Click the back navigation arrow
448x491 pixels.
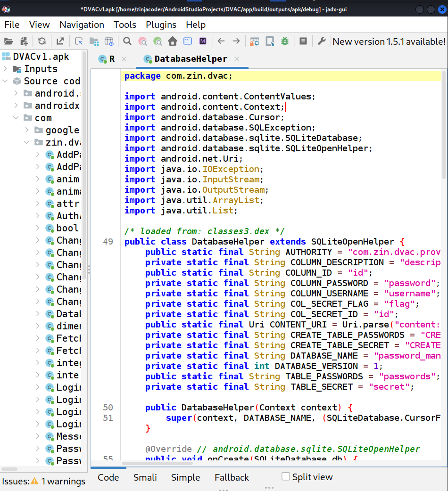pyautogui.click(x=221, y=41)
